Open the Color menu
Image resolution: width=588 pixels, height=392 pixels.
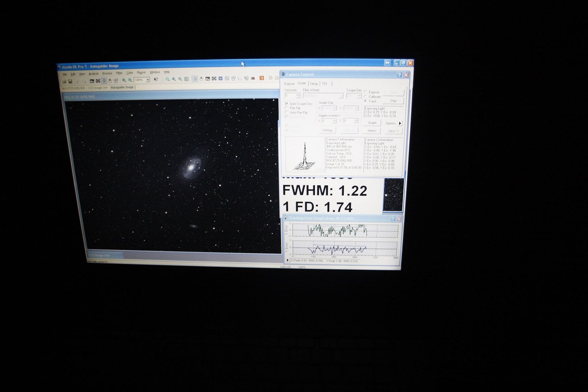pyautogui.click(x=130, y=73)
